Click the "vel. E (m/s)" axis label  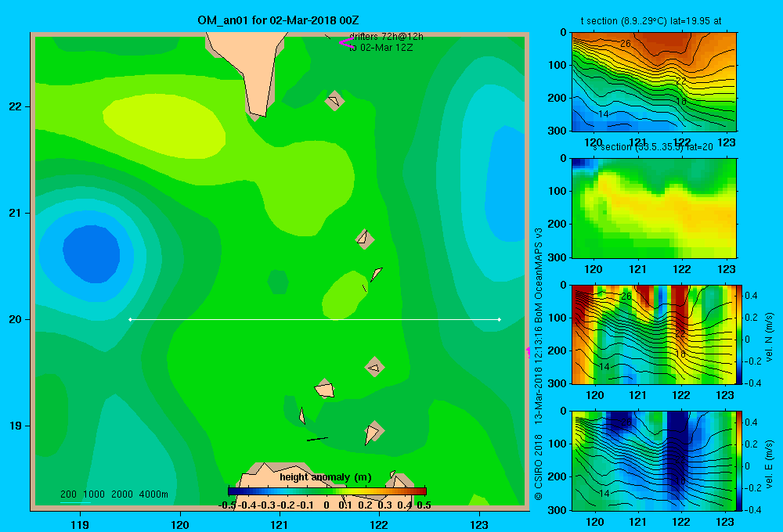(x=769, y=464)
